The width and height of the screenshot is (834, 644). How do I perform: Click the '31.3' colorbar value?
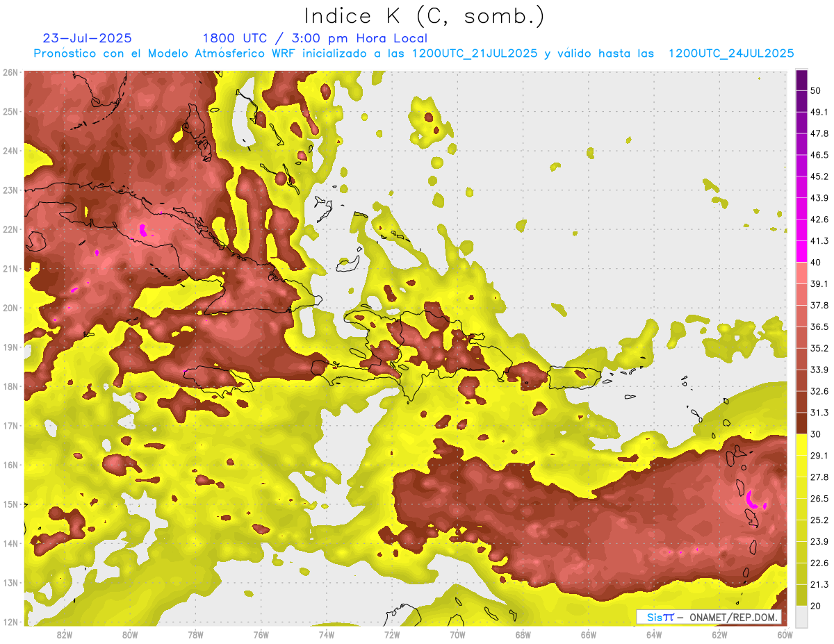click(x=820, y=413)
